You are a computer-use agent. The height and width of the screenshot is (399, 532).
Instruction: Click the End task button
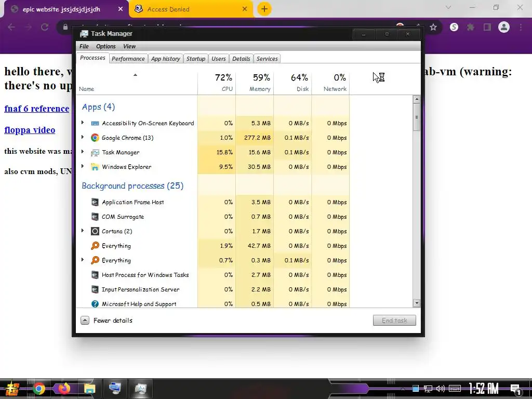coord(394,320)
